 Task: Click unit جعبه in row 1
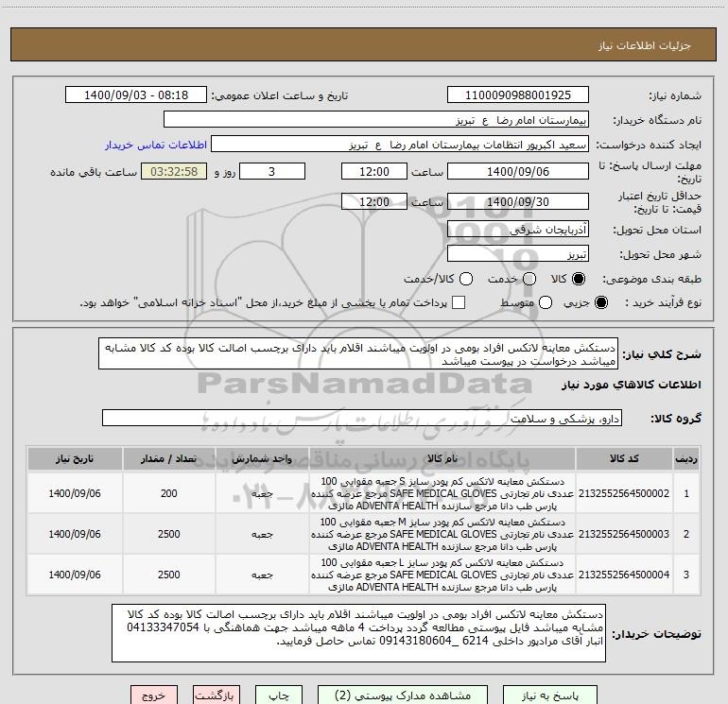262,494
